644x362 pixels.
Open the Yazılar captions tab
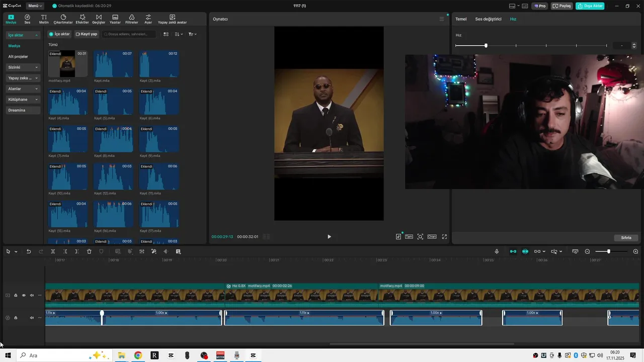tap(115, 19)
